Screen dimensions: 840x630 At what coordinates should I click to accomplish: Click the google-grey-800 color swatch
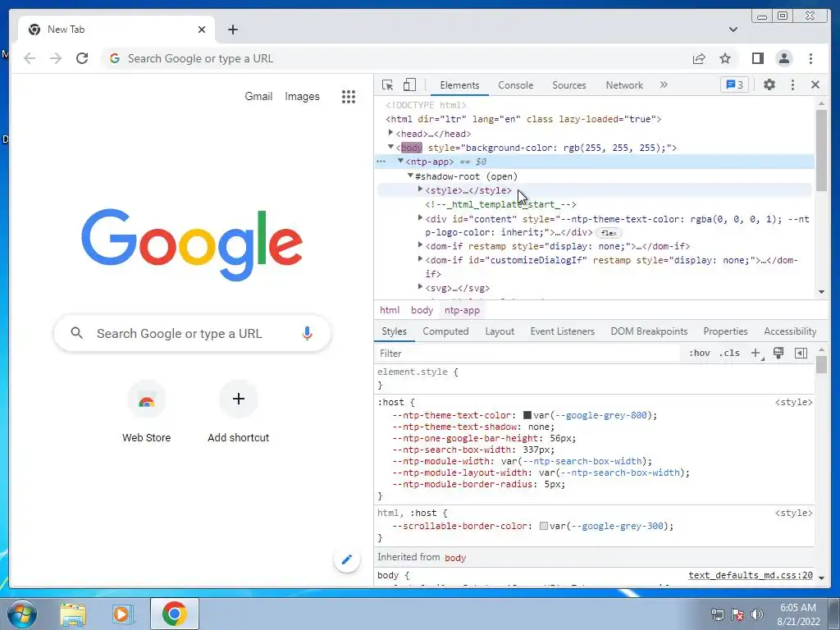(x=527, y=415)
